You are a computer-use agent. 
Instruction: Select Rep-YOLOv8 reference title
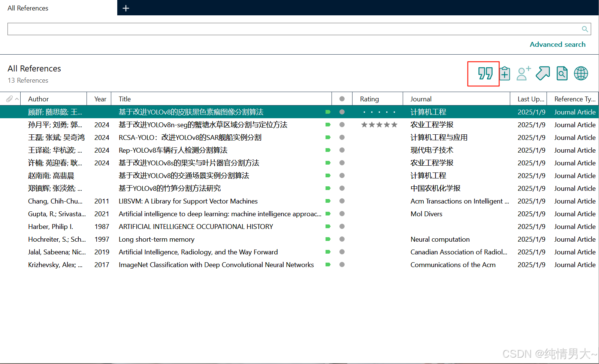coord(173,150)
